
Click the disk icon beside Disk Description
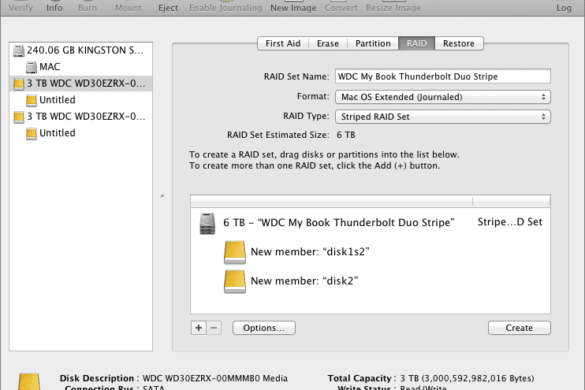29,381
